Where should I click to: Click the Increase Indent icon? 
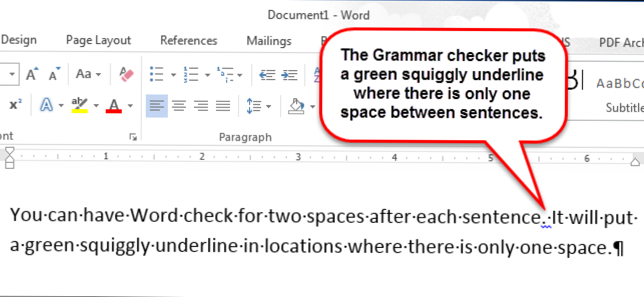289,75
